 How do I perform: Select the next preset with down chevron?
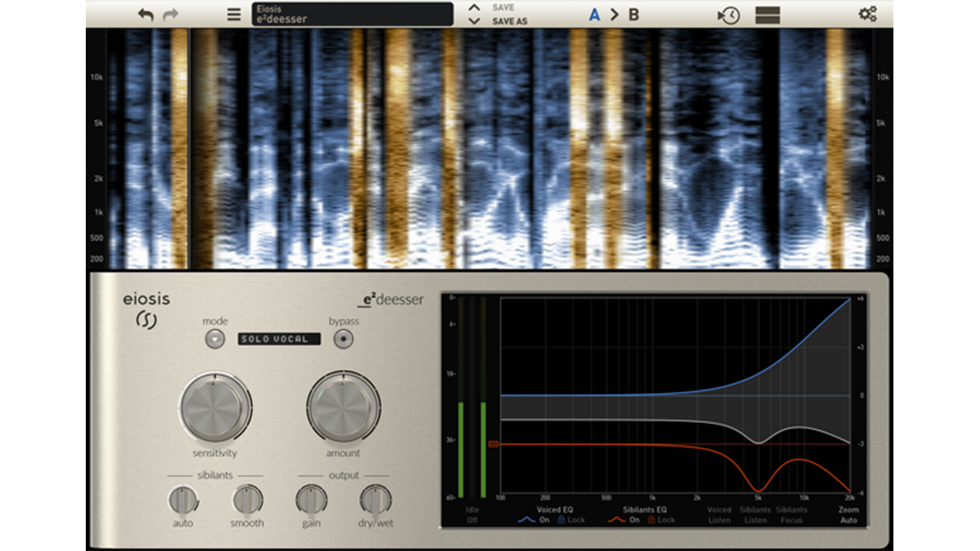point(474,21)
